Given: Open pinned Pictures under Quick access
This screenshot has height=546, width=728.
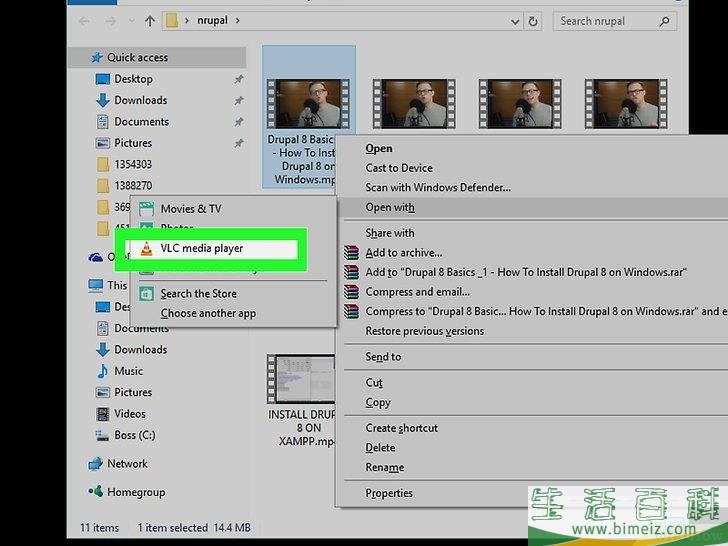Looking at the screenshot, I should [133, 143].
